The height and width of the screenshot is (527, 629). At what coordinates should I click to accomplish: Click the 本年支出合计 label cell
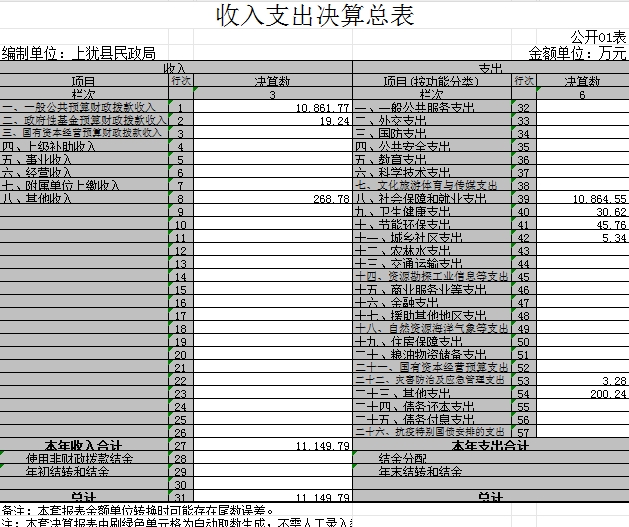click(x=489, y=445)
